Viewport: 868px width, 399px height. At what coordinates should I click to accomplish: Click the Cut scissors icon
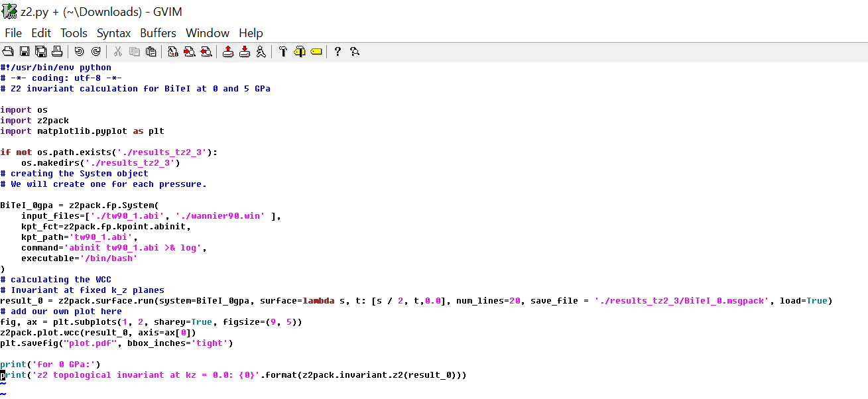118,52
